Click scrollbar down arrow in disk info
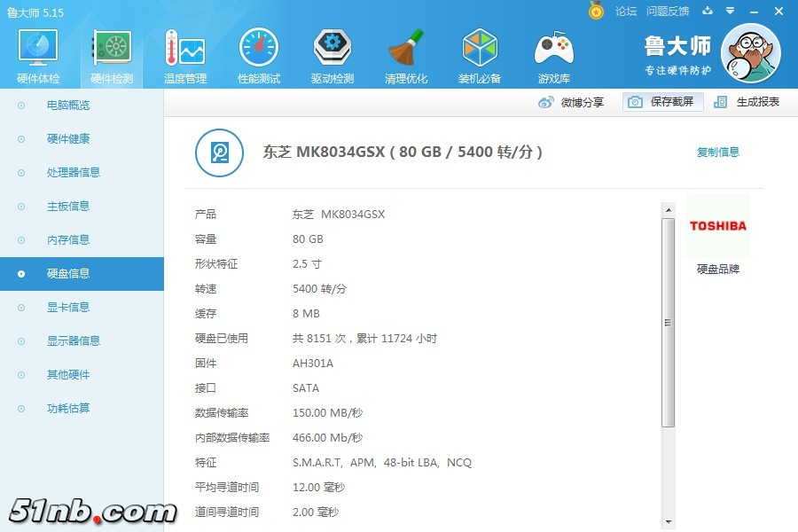 pyautogui.click(x=668, y=521)
